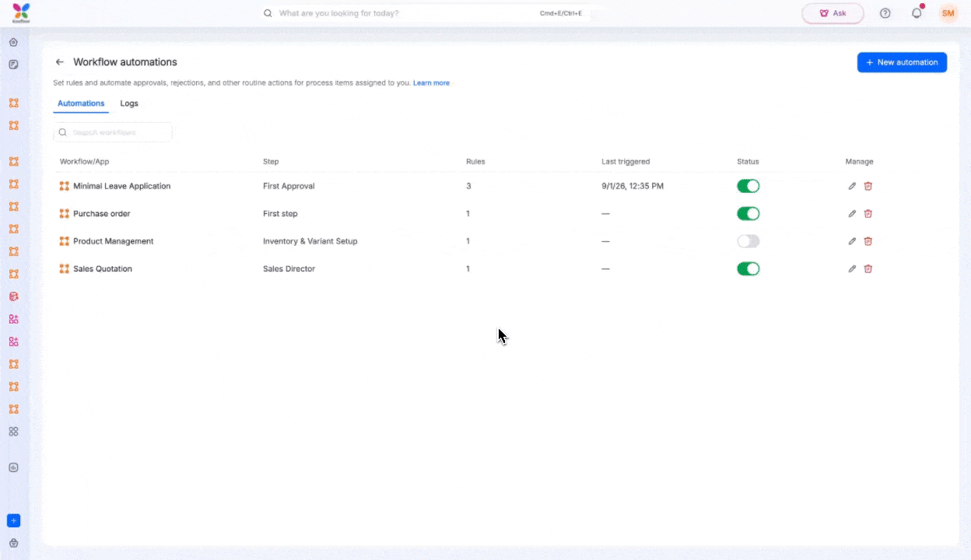Open the gray four-squares apps icon
Image resolution: width=971 pixels, height=560 pixels.
pyautogui.click(x=13, y=431)
